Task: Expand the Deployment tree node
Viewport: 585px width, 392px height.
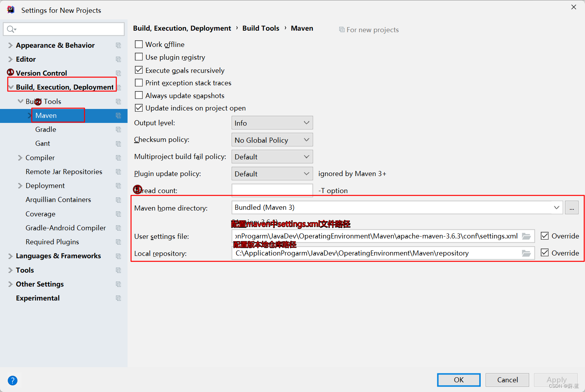Action: [x=20, y=186]
